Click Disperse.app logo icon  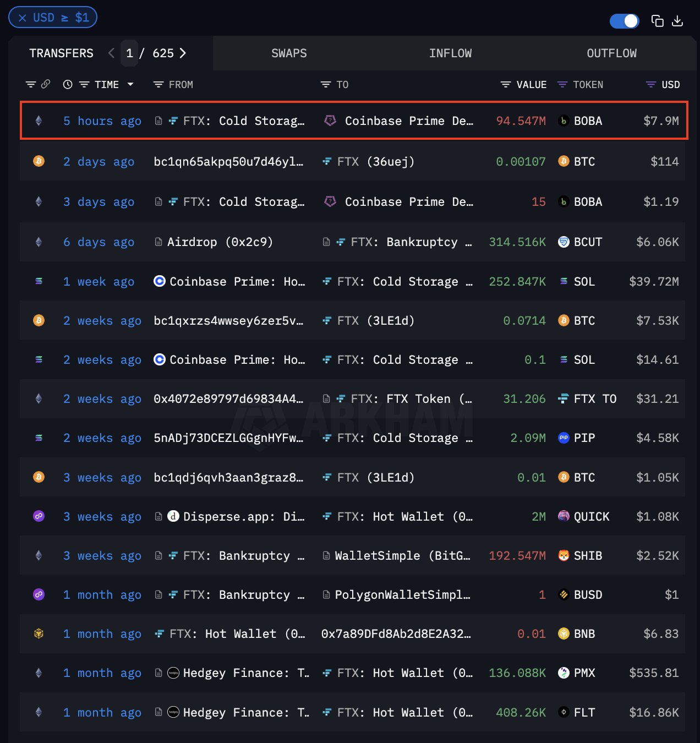173,516
